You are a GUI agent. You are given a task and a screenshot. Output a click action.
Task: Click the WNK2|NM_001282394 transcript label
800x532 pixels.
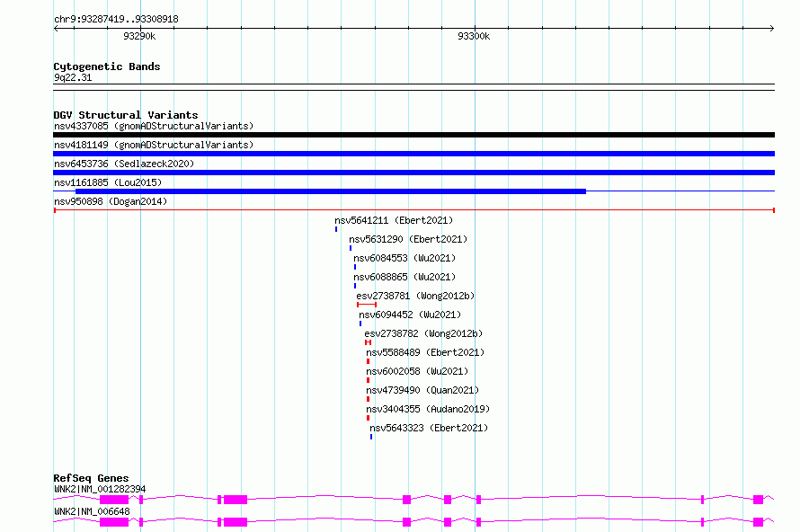[100, 489]
